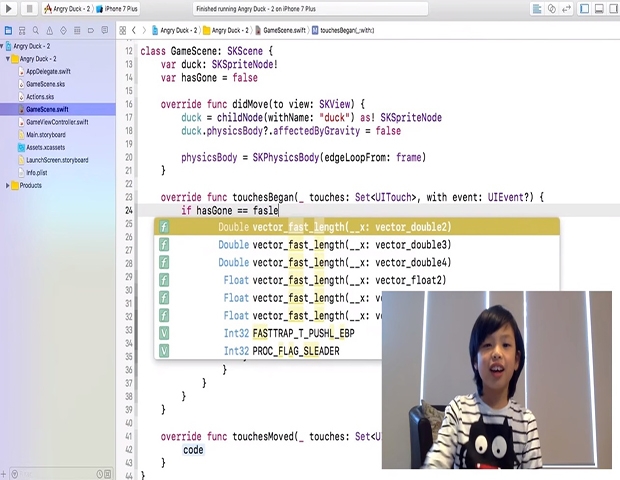Open the Angry Duck - 2 scheme selector
The image size is (620, 480).
point(68,9)
